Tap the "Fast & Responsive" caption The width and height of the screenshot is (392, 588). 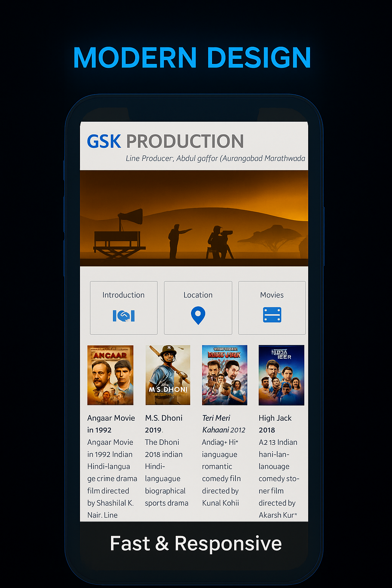coord(196,543)
